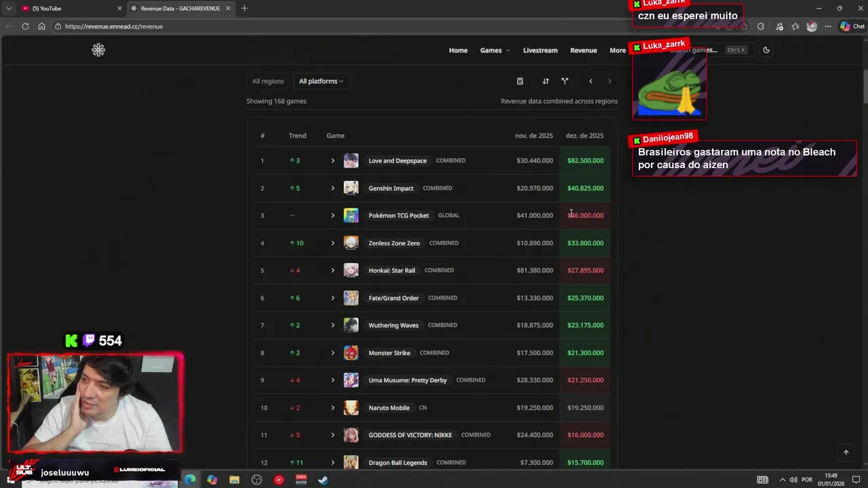868x488 pixels.
Task: Click the nov. de 2025 column header
Action: pyautogui.click(x=534, y=136)
